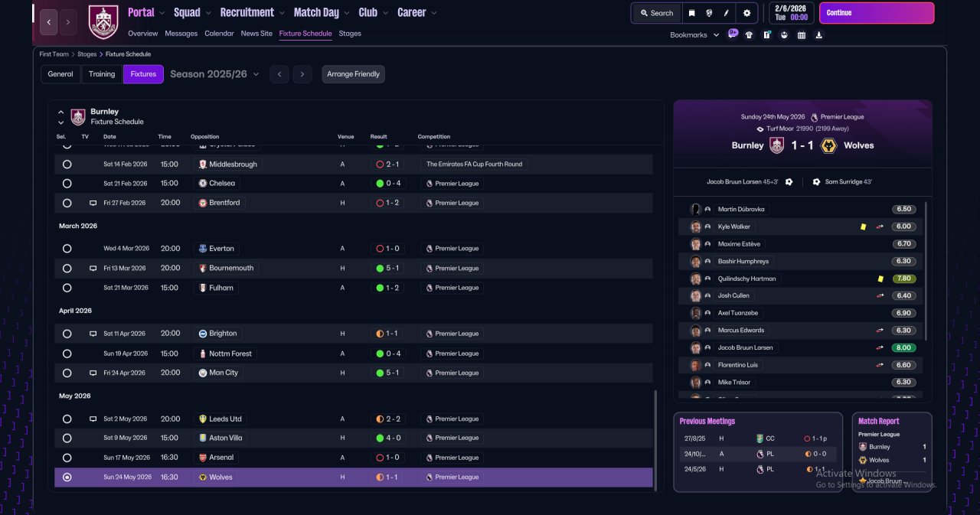Click the goal ball icon beside Sam Surridge
This screenshot has height=515, width=980.
click(x=816, y=182)
